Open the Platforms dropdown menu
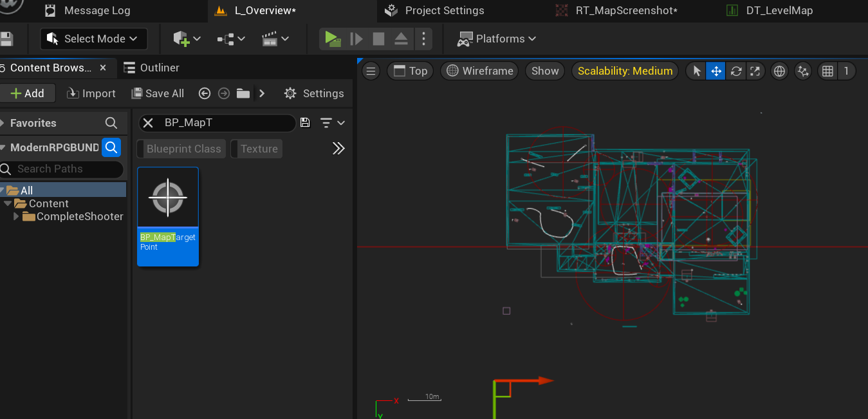This screenshot has height=419, width=868. click(x=497, y=39)
